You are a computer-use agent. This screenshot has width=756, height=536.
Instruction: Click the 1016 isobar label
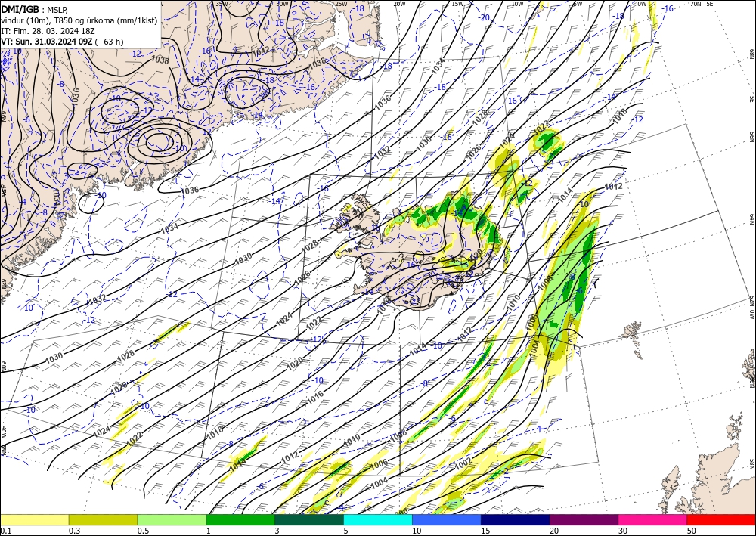pyautogui.click(x=314, y=397)
